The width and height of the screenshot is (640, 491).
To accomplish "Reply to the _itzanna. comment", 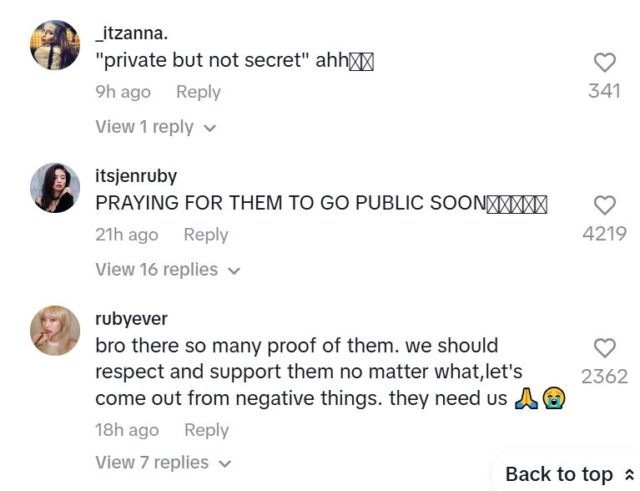I will point(198,92).
